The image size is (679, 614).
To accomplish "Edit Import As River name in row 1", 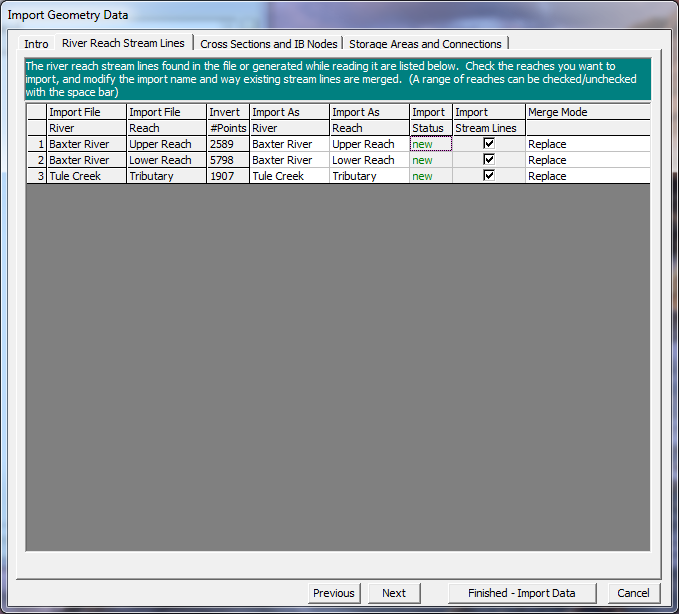I will tap(289, 144).
